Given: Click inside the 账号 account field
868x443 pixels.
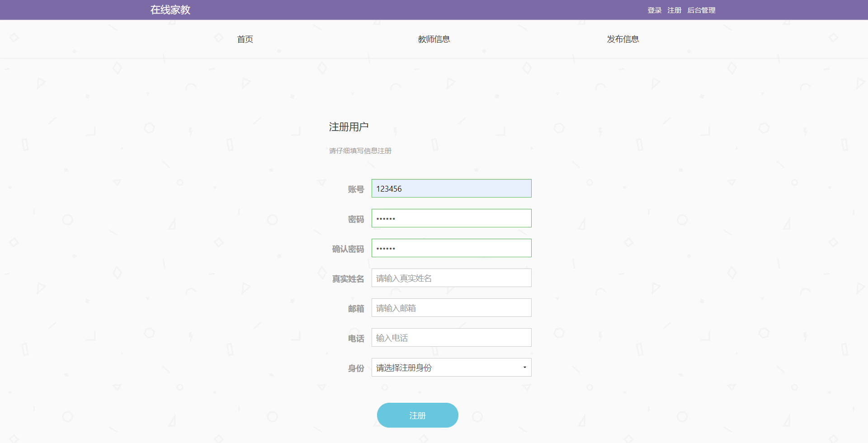Looking at the screenshot, I should (451, 188).
